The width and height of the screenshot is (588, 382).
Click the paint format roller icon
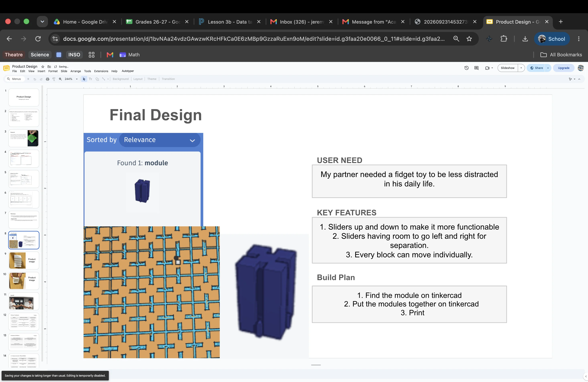pyautogui.click(x=54, y=79)
